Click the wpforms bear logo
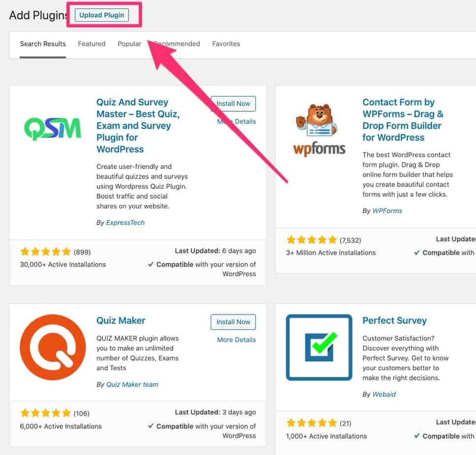Screen dimensions: 476x455 (319, 130)
